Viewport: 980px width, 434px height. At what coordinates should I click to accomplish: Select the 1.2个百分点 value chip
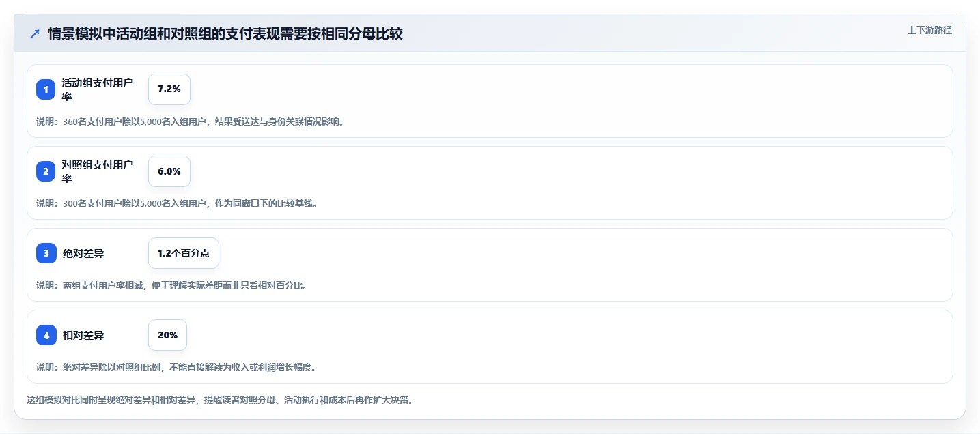click(x=184, y=253)
